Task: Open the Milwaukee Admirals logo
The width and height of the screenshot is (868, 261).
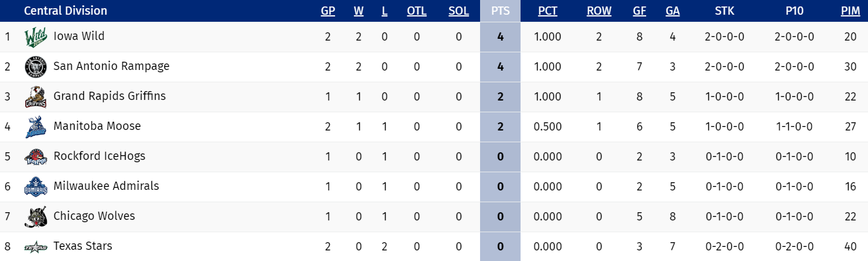Action: tap(35, 187)
